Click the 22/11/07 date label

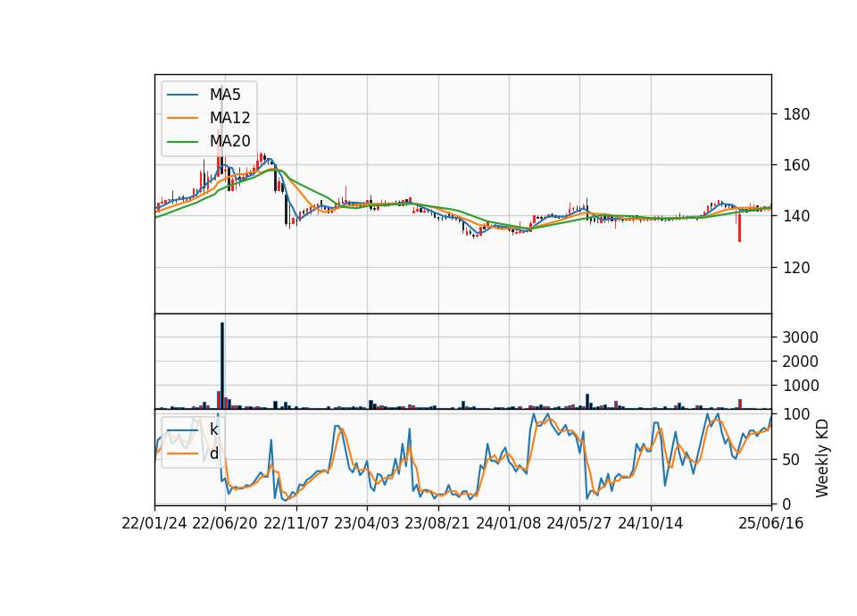(296, 523)
